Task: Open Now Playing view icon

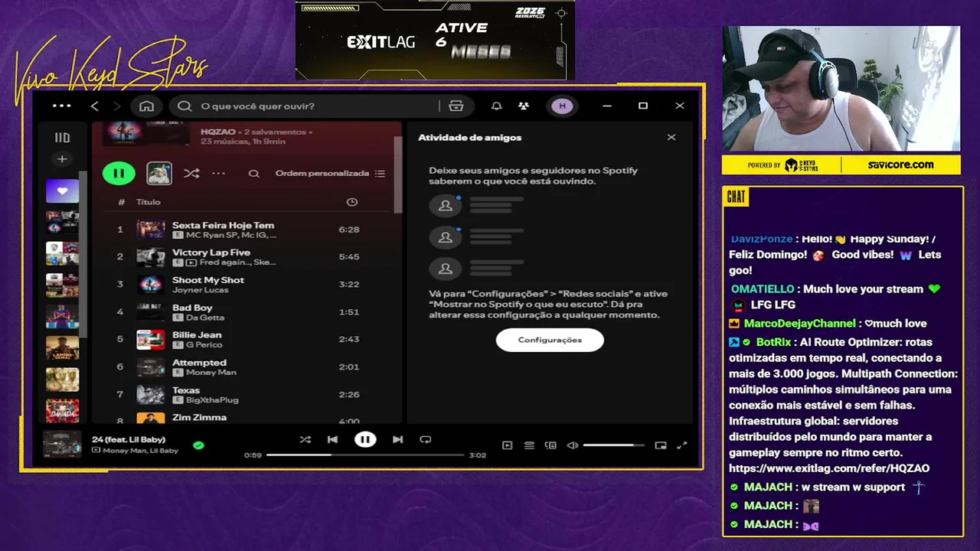Action: coord(507,445)
